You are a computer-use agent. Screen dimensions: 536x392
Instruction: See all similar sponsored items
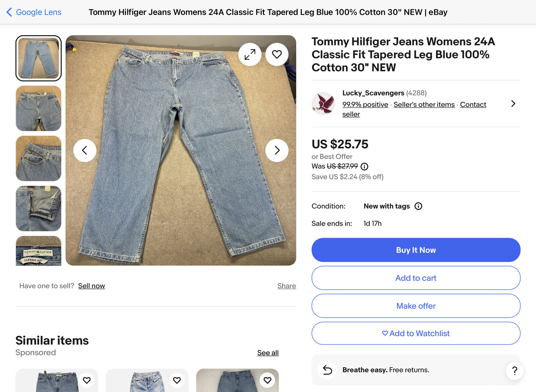pyautogui.click(x=268, y=353)
